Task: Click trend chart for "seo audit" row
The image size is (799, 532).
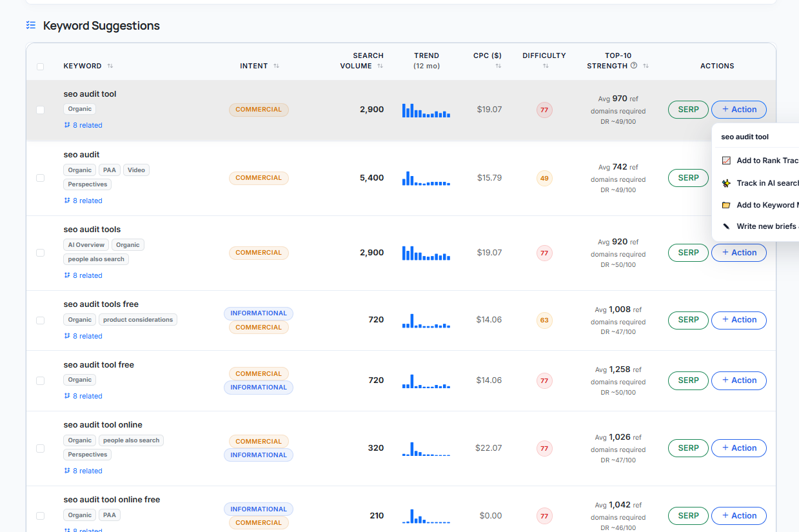Action: (426, 178)
